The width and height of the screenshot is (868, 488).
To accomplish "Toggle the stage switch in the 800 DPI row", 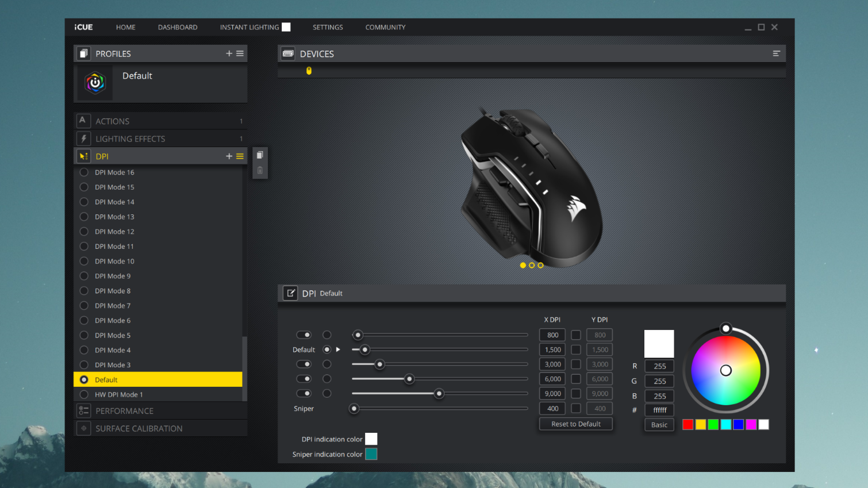I will click(304, 335).
